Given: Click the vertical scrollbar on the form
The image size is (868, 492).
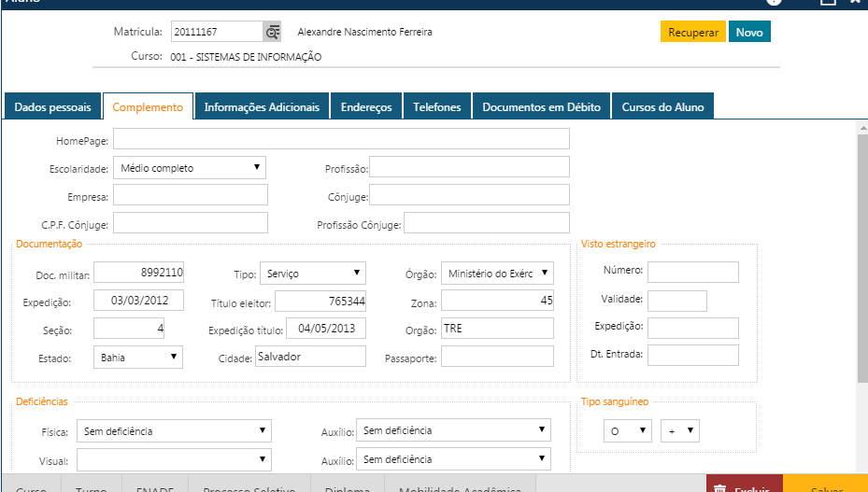Looking at the screenshot, I should click(861, 261).
